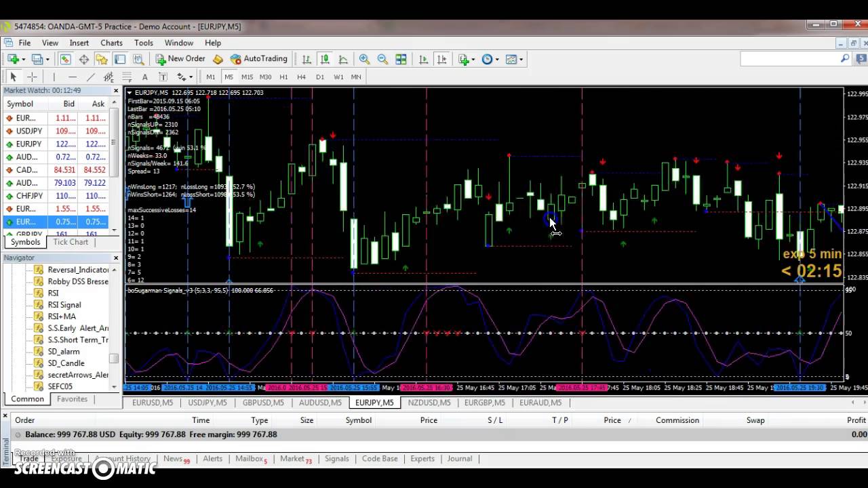Switch to W1 timeframe
This screenshot has width=868, height=488.
pos(338,77)
